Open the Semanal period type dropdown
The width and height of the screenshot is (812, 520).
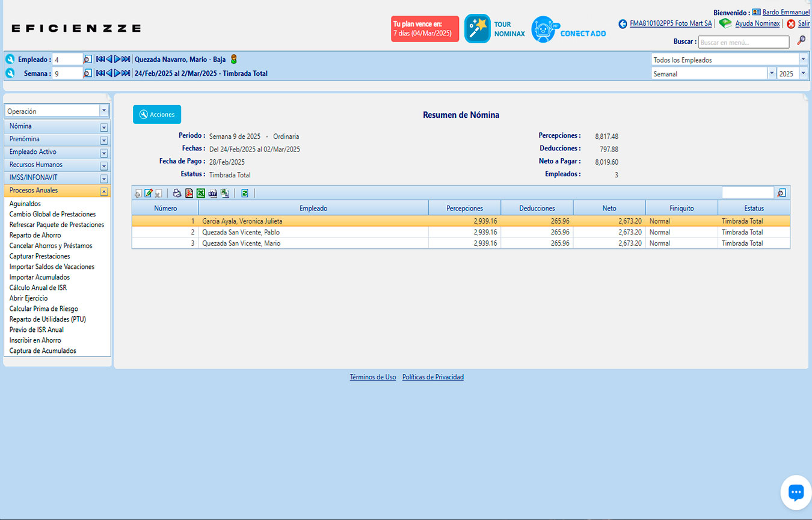click(771, 73)
